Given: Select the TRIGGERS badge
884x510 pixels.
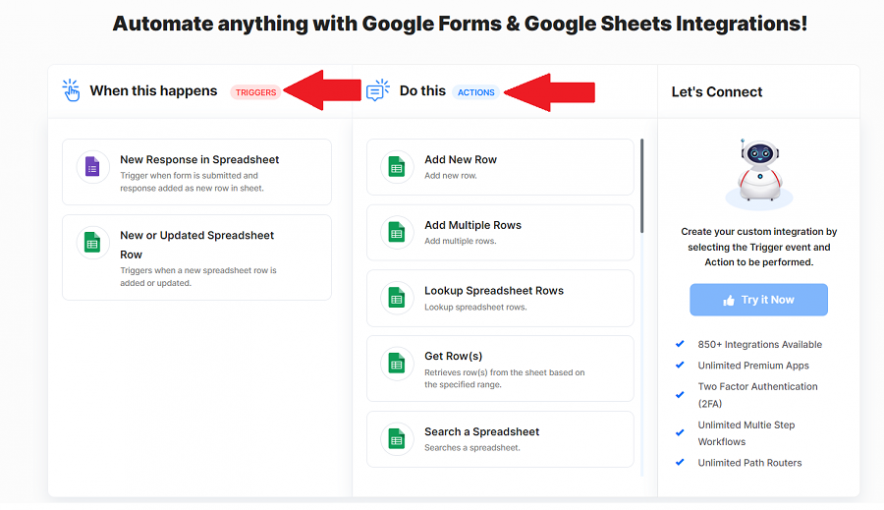Looking at the screenshot, I should (255, 92).
